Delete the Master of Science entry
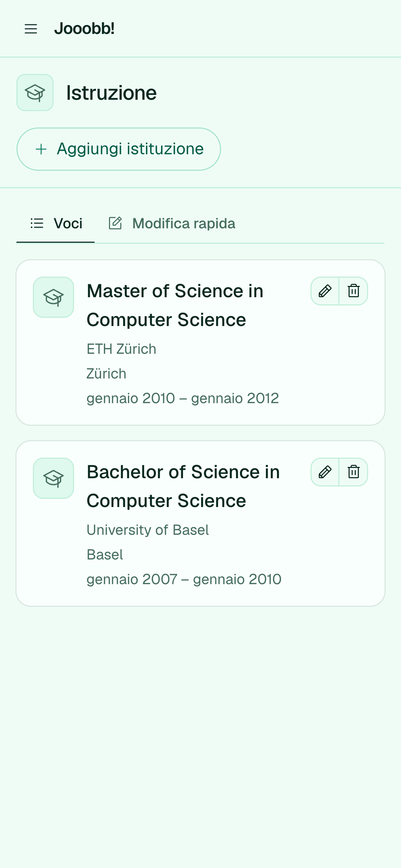Viewport: 401px width, 868px height. (x=353, y=291)
